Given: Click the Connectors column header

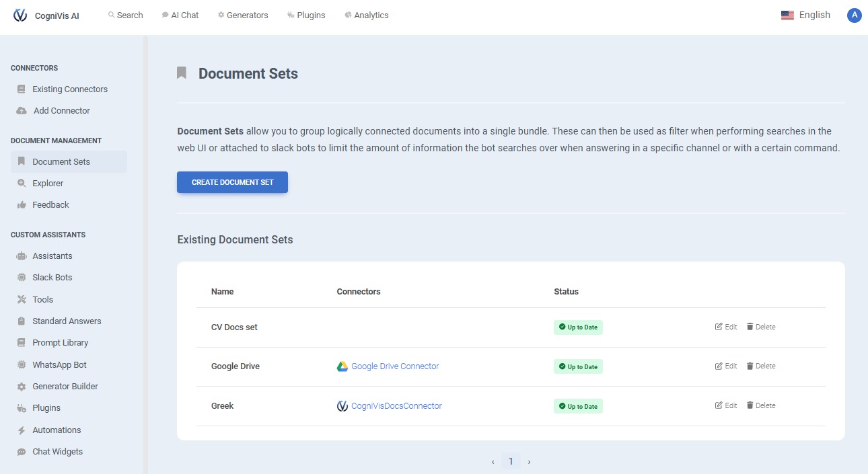Looking at the screenshot, I should click(359, 291).
